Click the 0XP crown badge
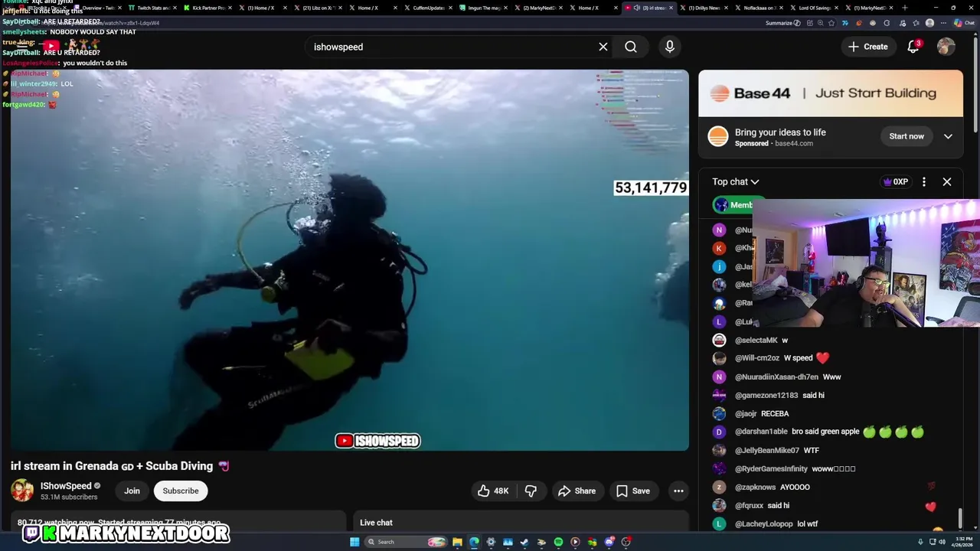 point(895,181)
